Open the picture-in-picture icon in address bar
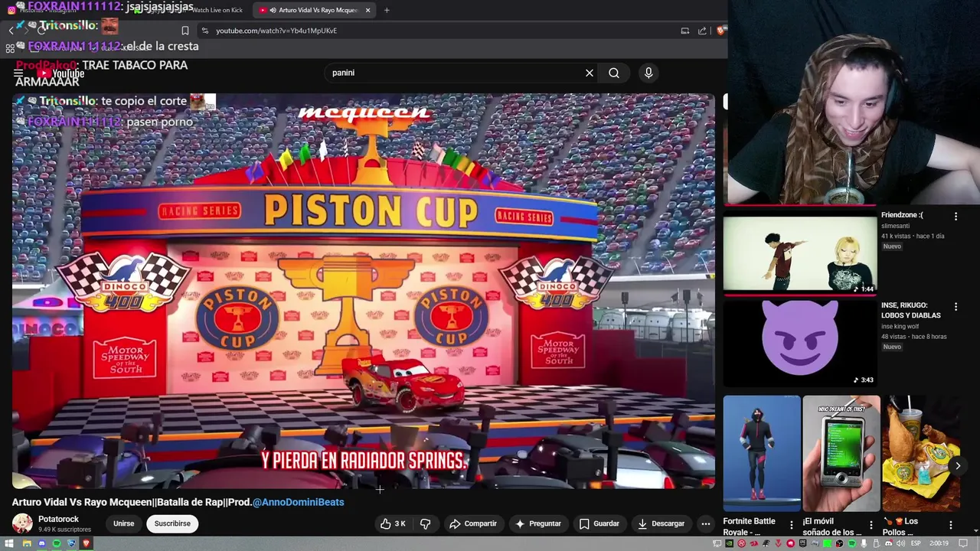Screen dimensions: 980x551 684,31
